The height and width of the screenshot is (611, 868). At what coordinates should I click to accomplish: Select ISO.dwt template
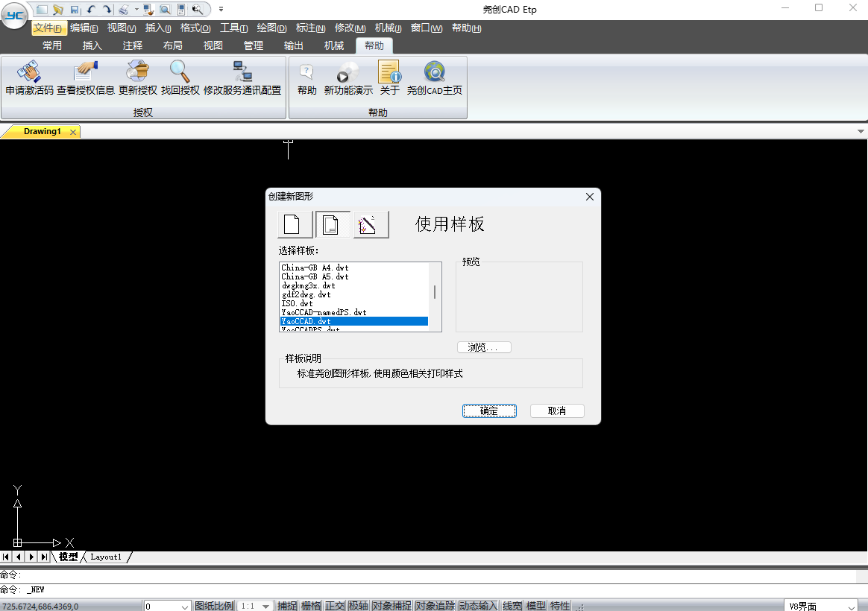coord(354,303)
